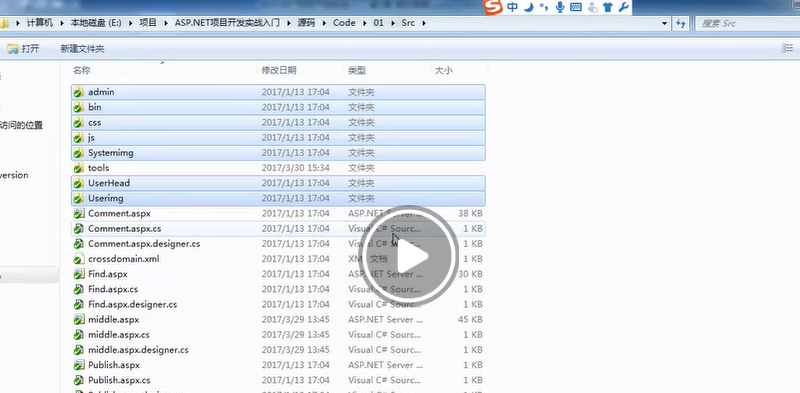
Task: Click the css folder icon
Action: (x=78, y=123)
